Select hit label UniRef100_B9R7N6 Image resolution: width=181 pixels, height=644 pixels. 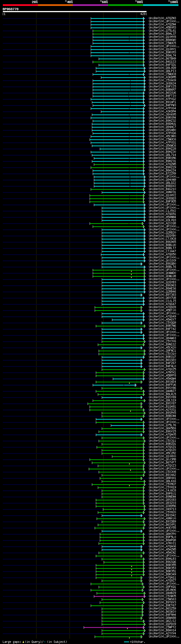click(x=162, y=326)
